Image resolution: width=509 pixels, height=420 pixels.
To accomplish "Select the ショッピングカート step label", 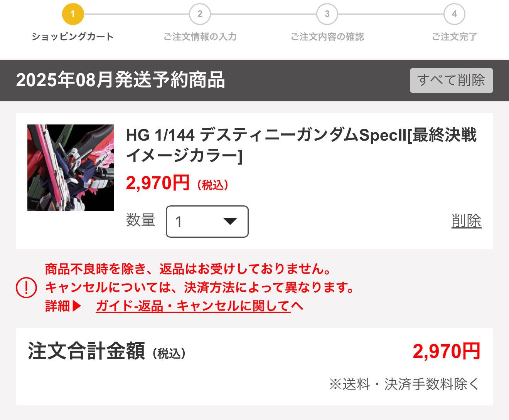I will [72, 37].
